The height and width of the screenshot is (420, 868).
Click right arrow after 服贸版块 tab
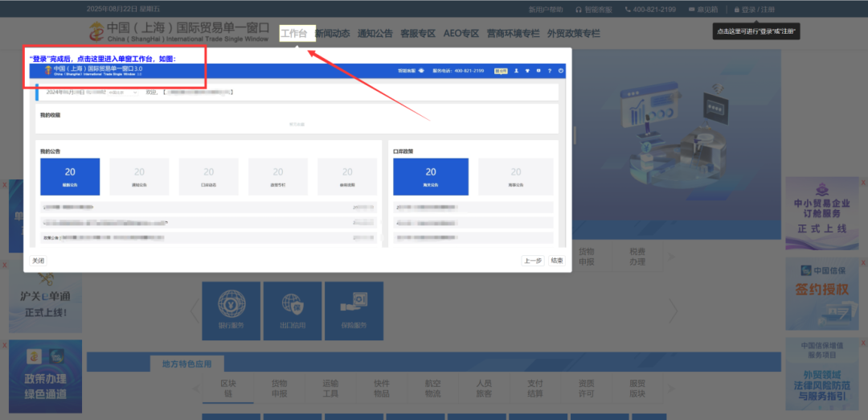672,388
